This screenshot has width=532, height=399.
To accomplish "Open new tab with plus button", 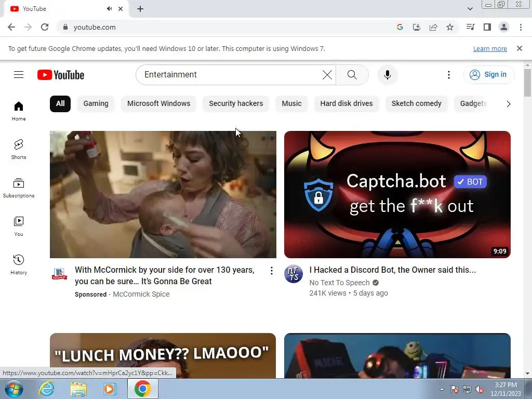I will pos(140,9).
